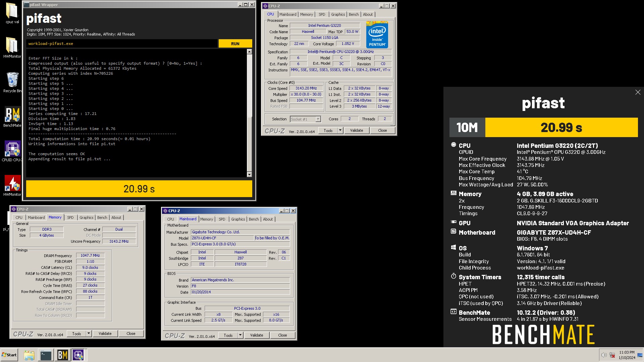Click the CPU-Z title icon in the CPU window
The height and width of the screenshot is (362, 644).
[x=265, y=6]
